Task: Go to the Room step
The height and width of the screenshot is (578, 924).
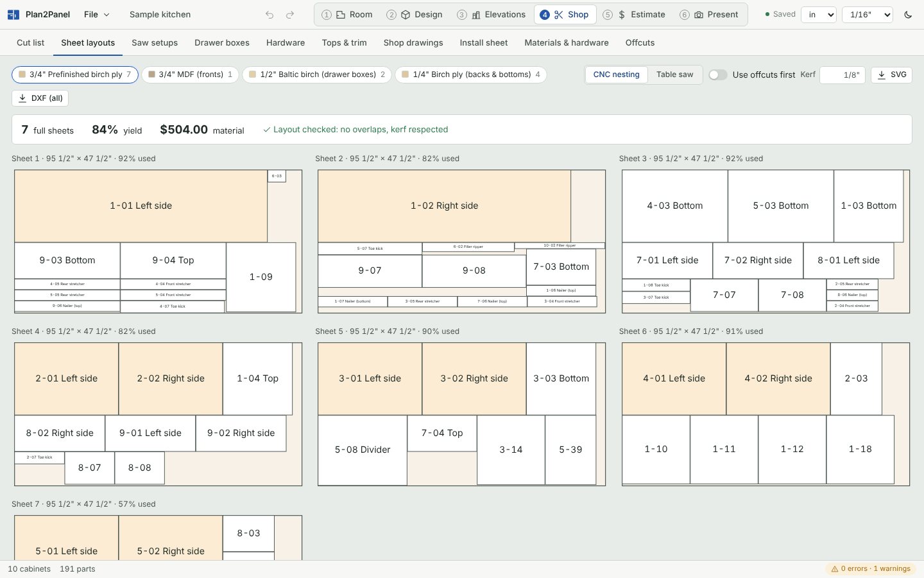Action: [x=347, y=15]
